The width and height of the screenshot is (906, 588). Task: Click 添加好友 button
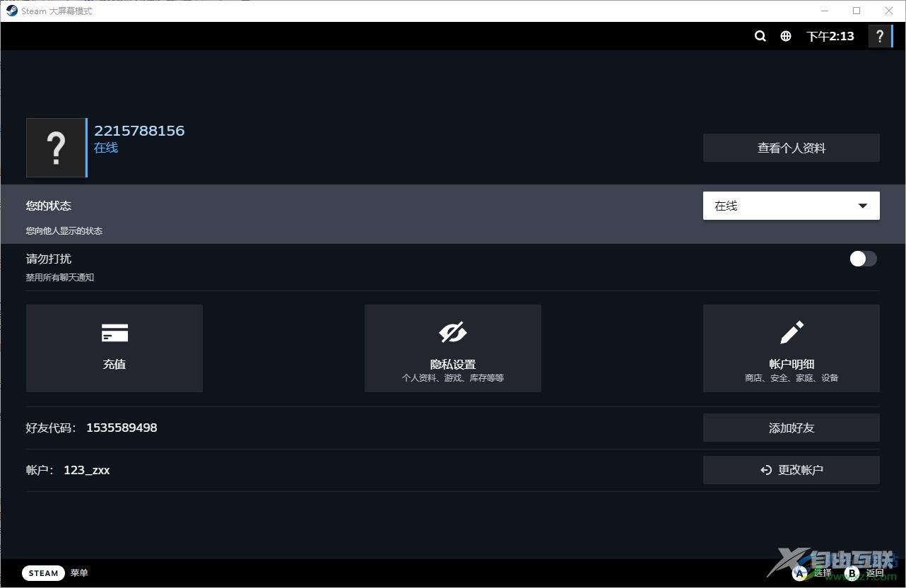[x=792, y=428]
